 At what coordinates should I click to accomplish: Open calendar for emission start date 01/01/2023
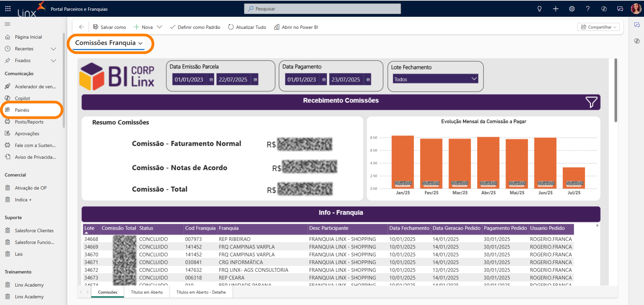211,79
